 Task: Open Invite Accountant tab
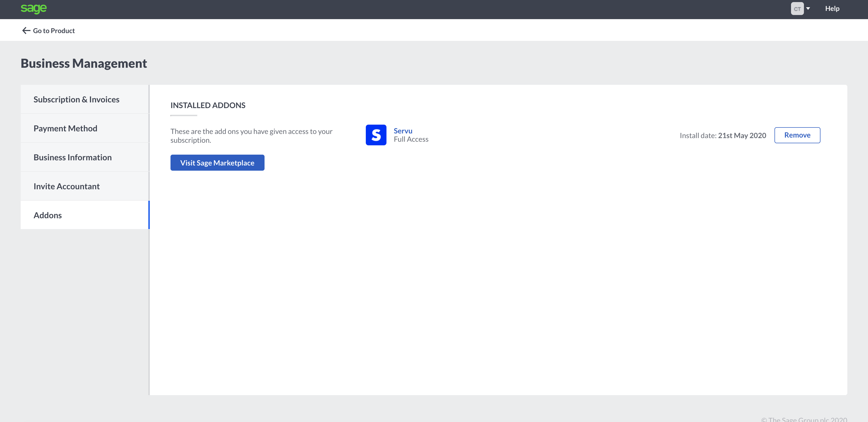tap(84, 186)
